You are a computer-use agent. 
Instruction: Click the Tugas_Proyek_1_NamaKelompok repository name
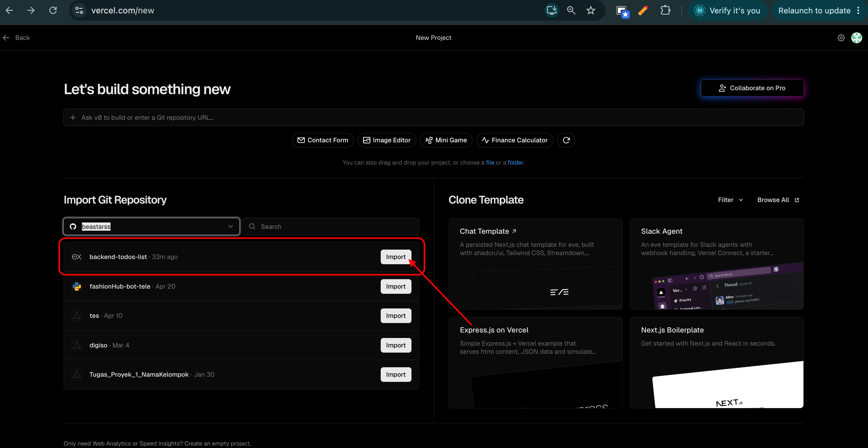[139, 375]
